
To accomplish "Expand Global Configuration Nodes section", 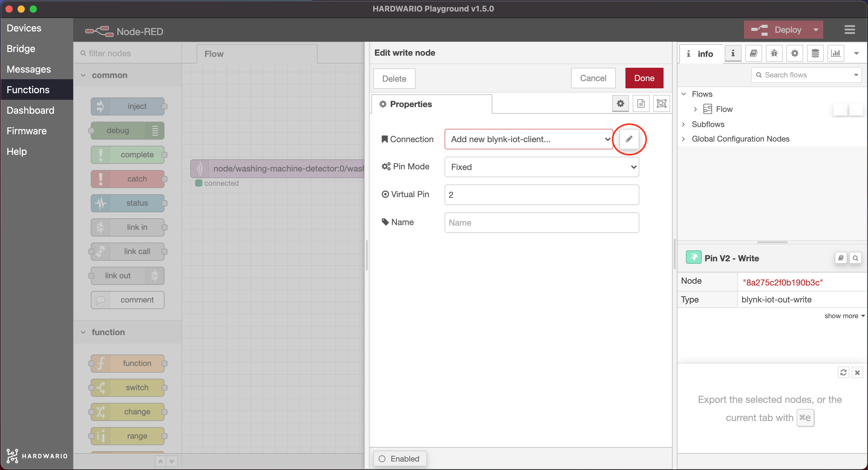I will tap(684, 139).
